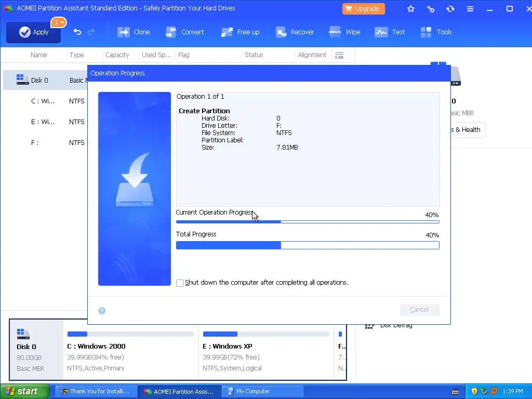Viewport: 532px width, 399px height.
Task: Click the help question mark icon
Action: coord(102,311)
